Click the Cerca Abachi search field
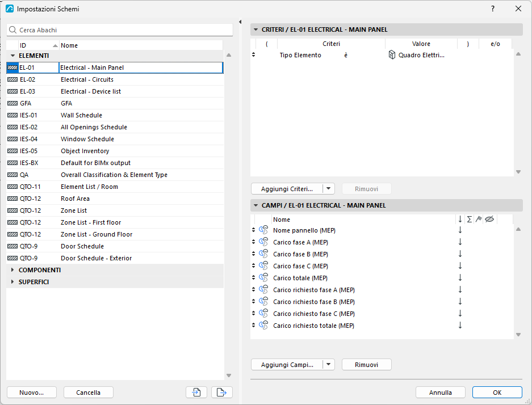Image resolution: width=532 pixels, height=405 pixels. pos(120,30)
